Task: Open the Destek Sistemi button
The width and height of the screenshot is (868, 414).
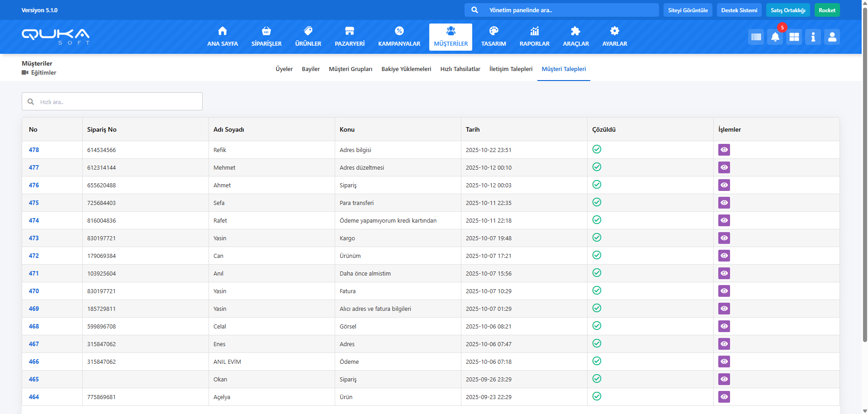Action: point(739,10)
